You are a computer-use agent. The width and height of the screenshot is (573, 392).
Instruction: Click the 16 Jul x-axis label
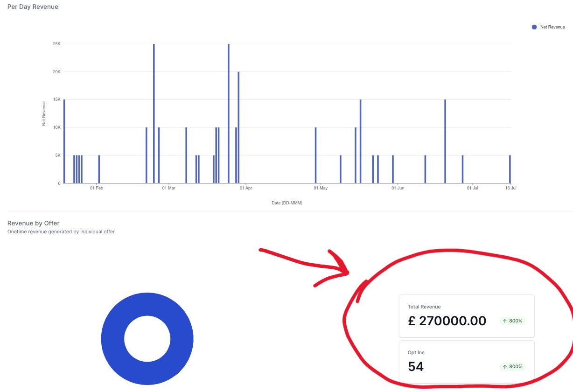[510, 188]
